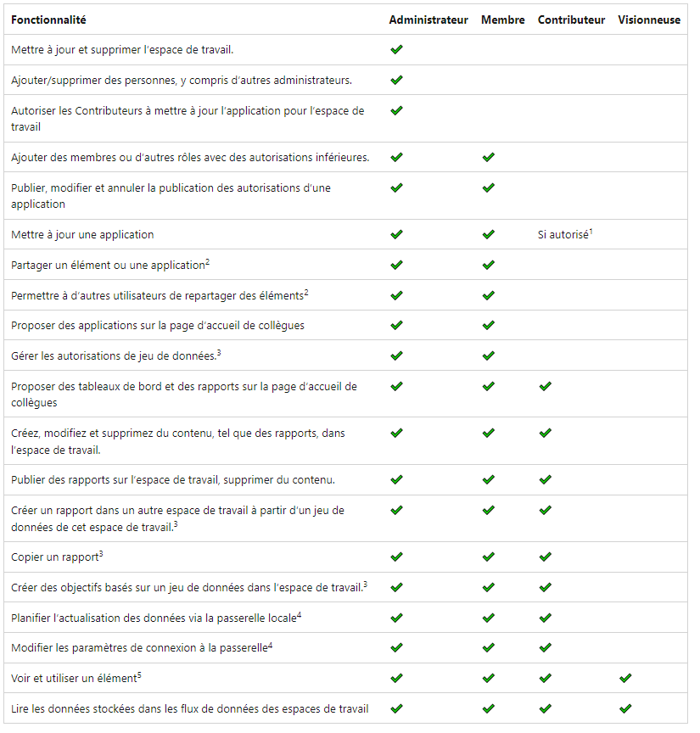The image size is (700, 733).
Task: Click Contributeur checkmark for 'Modifier les paramètres de connexion'
Action: [x=545, y=647]
